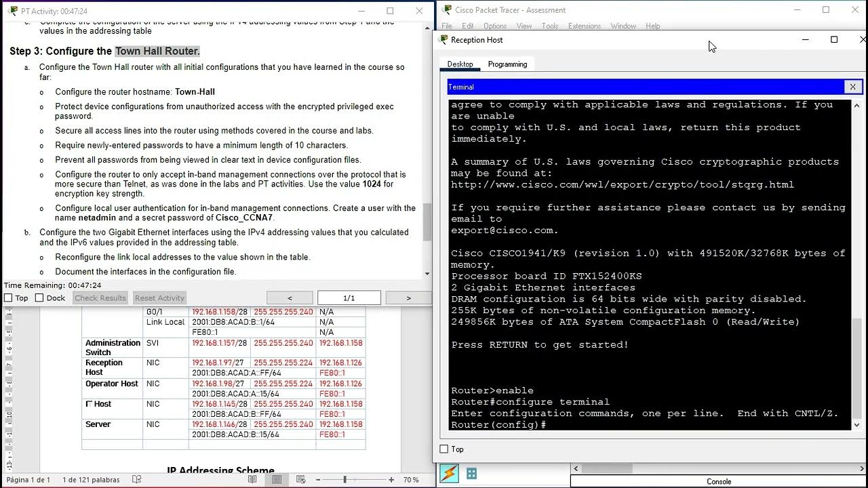
Task: Click the '1 de 121 palabras' word count
Action: tap(91, 480)
